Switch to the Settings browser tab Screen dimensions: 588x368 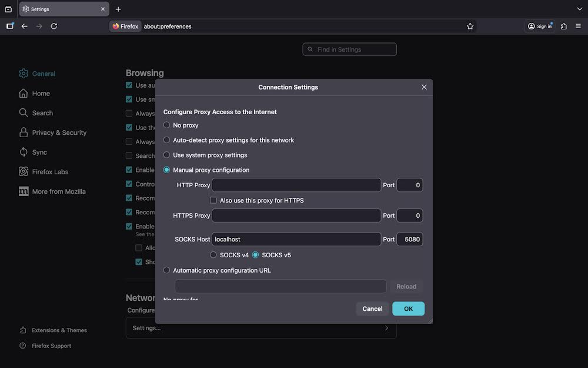pyautogui.click(x=59, y=9)
